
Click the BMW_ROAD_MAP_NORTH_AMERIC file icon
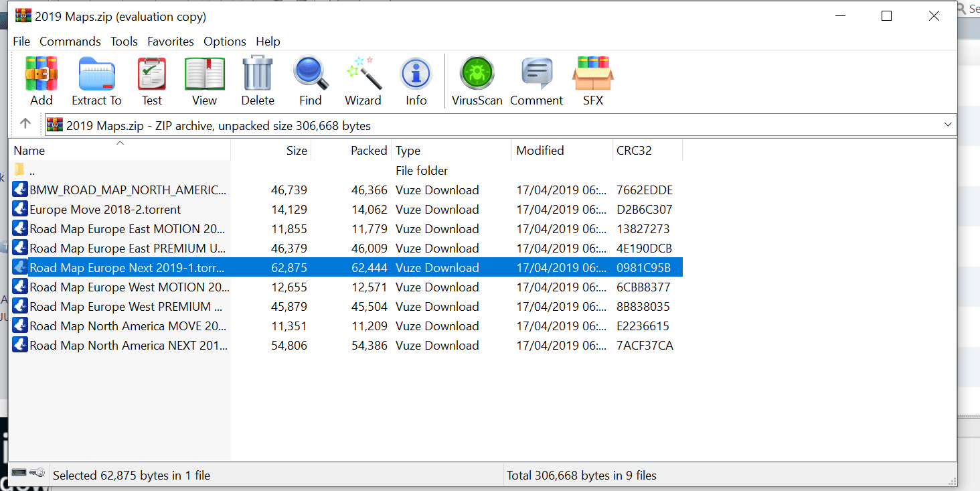[x=20, y=190]
